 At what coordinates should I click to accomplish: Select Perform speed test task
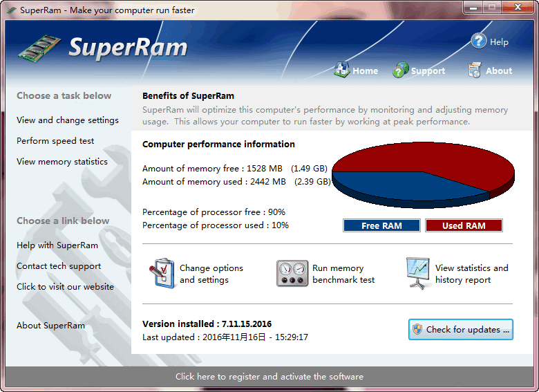[x=55, y=141]
